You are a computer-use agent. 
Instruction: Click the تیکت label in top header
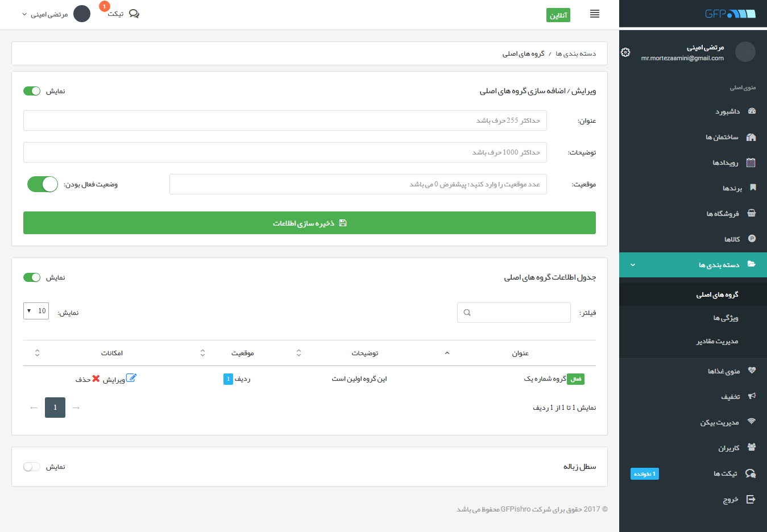[x=115, y=14]
